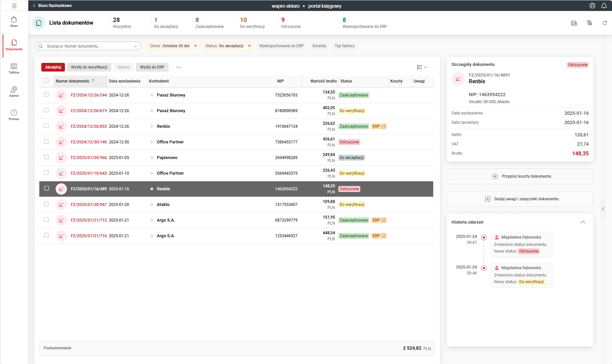Click Przypisz koszty dokumentu
The image size is (612, 364).
pyautogui.click(x=520, y=176)
